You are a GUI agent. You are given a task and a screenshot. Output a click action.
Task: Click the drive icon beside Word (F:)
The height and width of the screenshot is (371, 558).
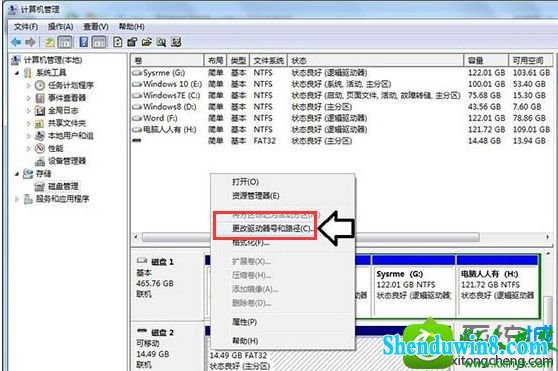(137, 118)
